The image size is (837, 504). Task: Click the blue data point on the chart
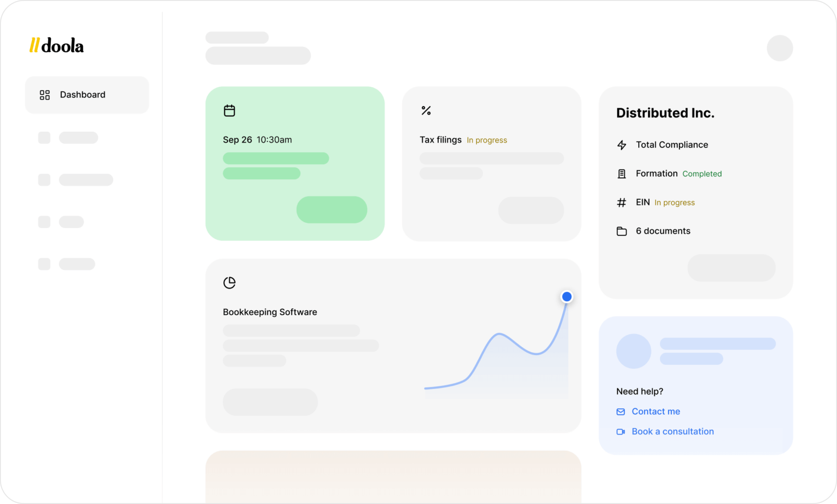pos(567,296)
